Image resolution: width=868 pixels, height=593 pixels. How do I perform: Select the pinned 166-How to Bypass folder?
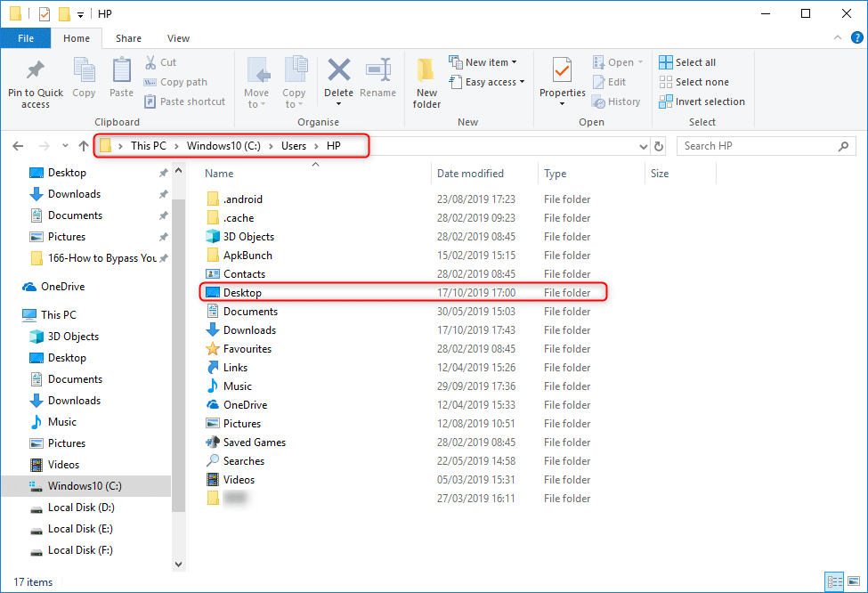pos(94,258)
